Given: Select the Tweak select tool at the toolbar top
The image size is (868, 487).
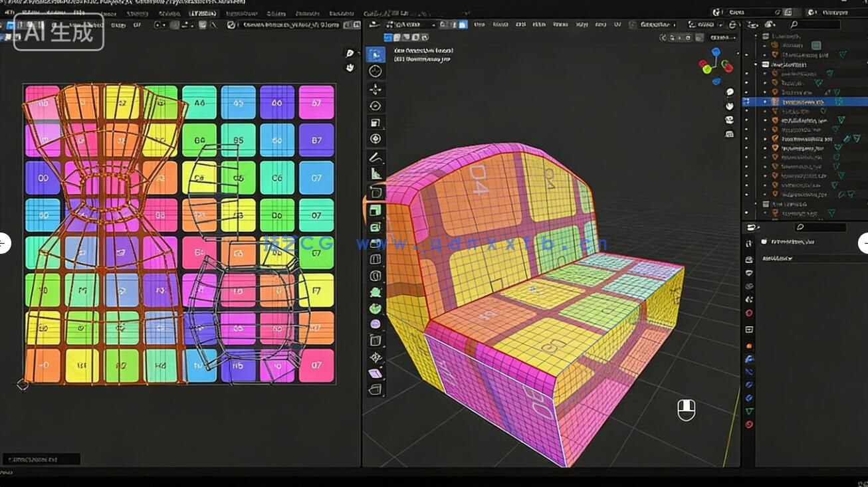Looking at the screenshot, I should [376, 56].
